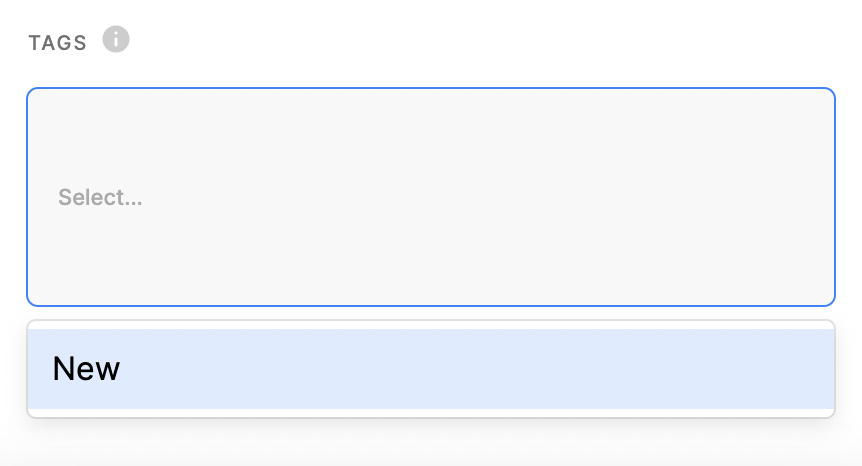Open the Tags help tooltip icon

[x=116, y=40]
